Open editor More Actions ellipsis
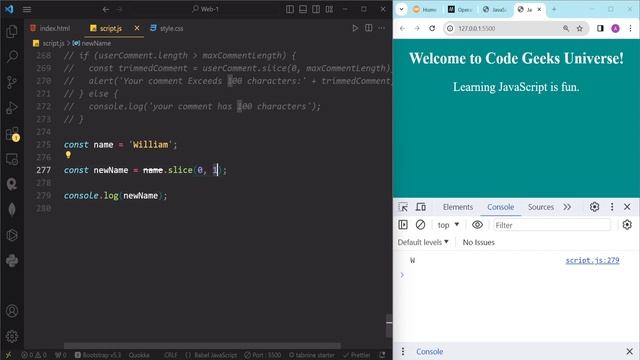Screen dimensions: 640x360 click(382, 28)
